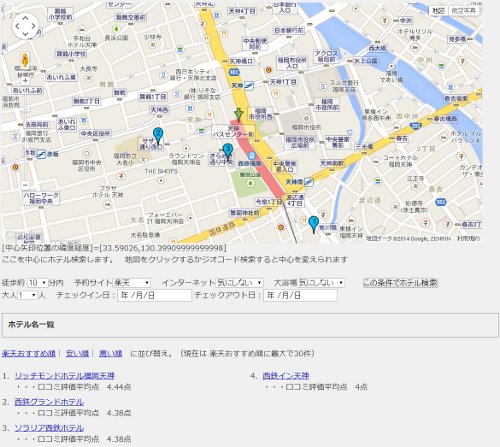Open the 予約サイト dropdown showing 楽天
Image resolution: width=500 pixels, height=447 pixels.
point(132,283)
